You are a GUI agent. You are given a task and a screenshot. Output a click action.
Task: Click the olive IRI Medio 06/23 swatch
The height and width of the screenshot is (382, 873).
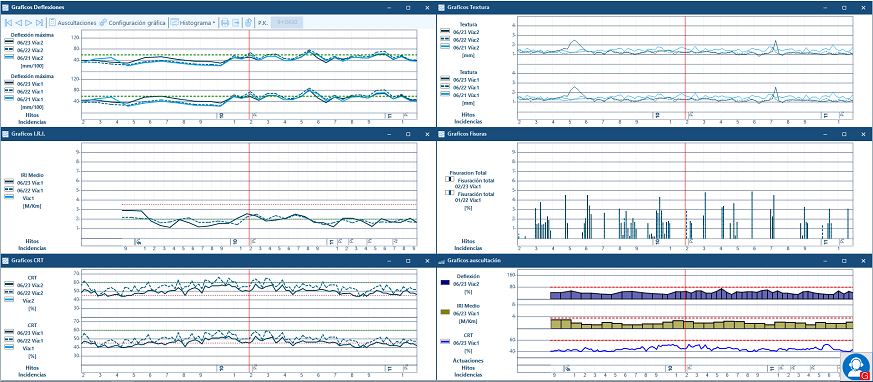445,313
